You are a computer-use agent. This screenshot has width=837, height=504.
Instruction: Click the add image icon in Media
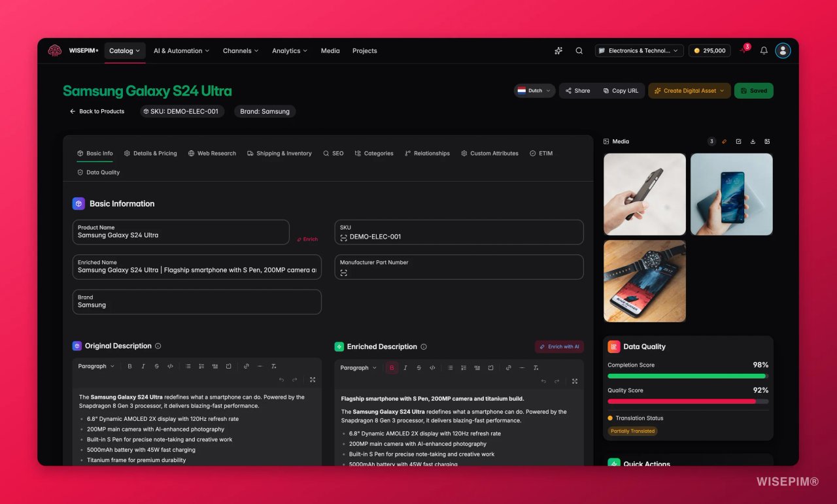click(x=767, y=141)
